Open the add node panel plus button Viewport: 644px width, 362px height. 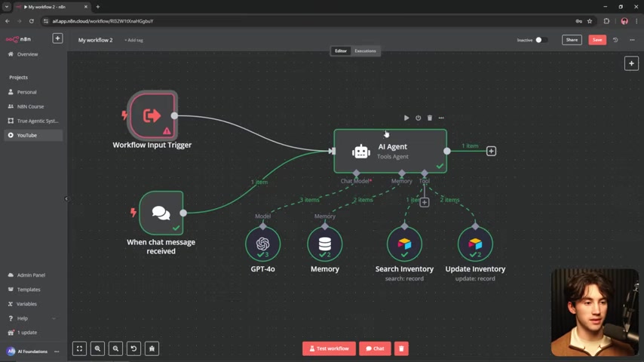631,63
